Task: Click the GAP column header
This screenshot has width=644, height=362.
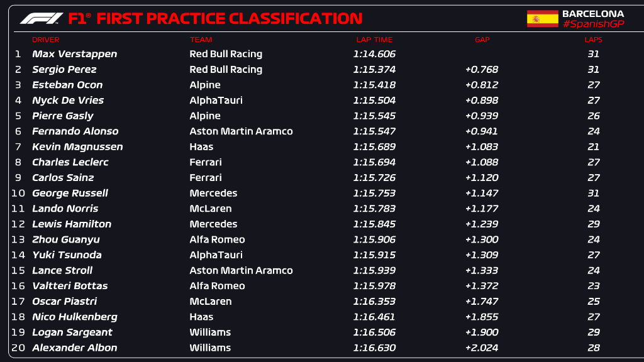Action: [482, 40]
